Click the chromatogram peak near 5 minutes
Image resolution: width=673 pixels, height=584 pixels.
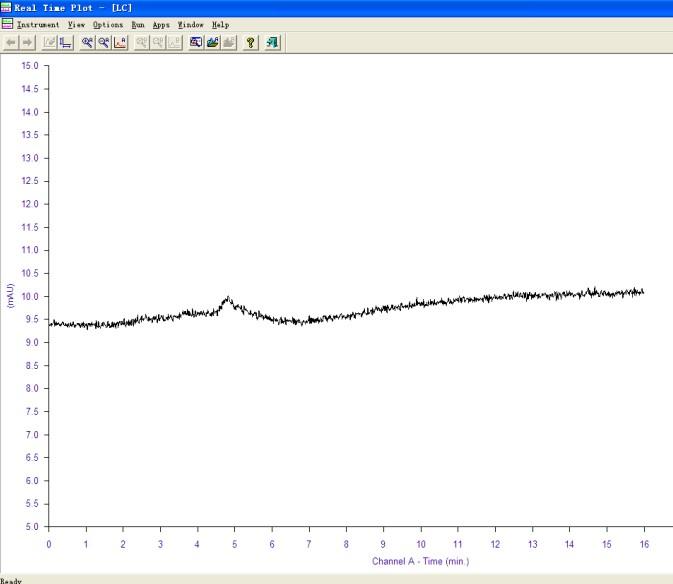coord(227,299)
